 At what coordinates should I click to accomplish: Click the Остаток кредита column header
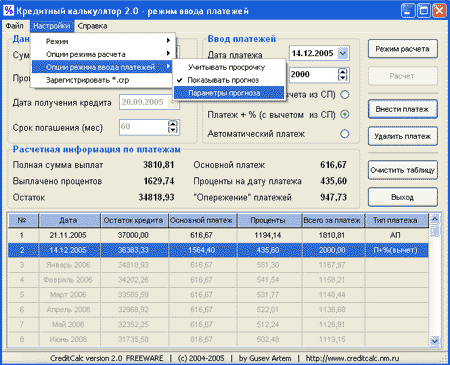[134, 220]
